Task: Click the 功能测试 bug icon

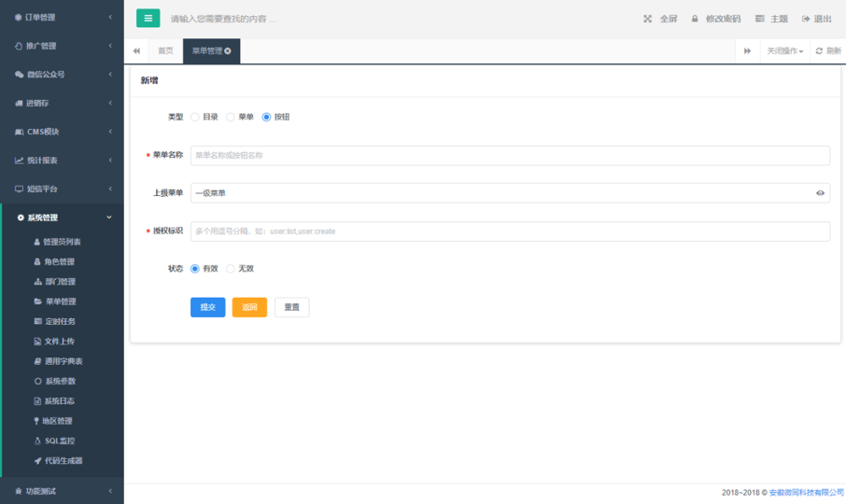Action: [19, 491]
